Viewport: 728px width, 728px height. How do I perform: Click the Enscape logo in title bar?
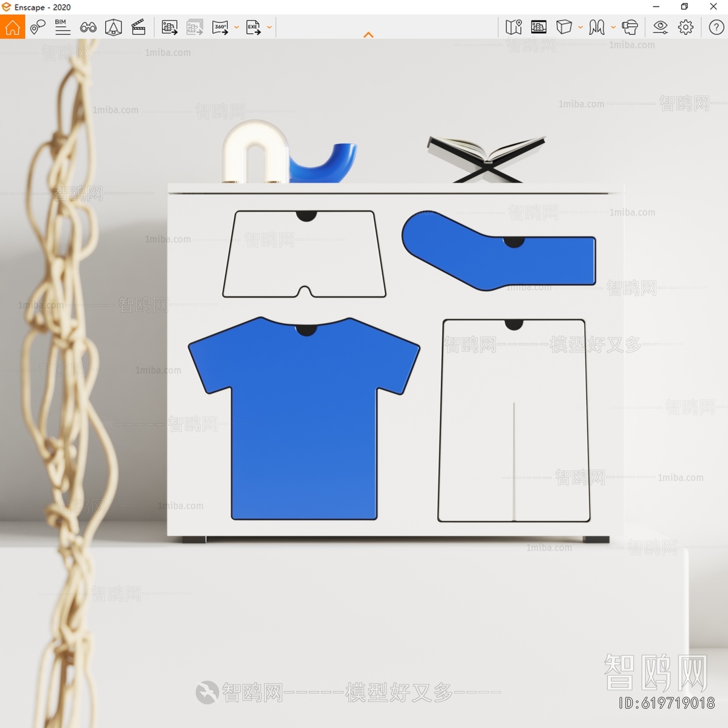pyautogui.click(x=6, y=7)
